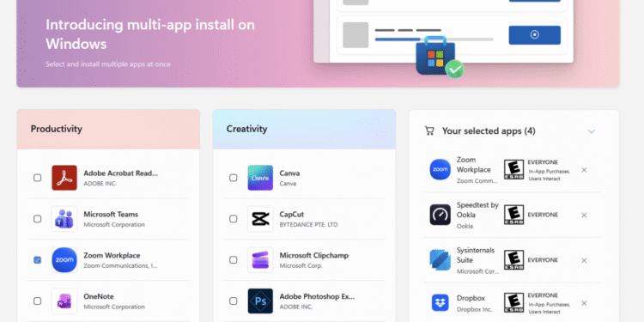Screen dimensions: 644x322
Task: Collapse the Your selected apps panel chevron
Action: click(592, 131)
